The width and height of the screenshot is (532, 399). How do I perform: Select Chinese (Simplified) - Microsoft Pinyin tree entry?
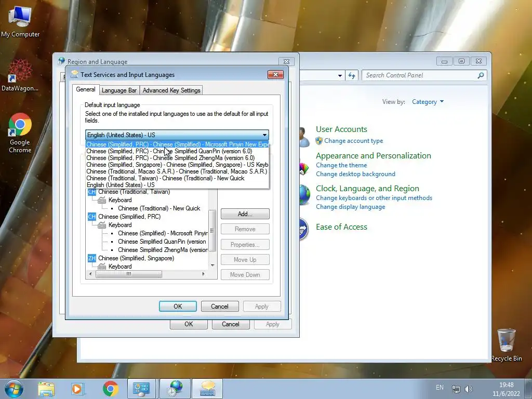(x=163, y=233)
